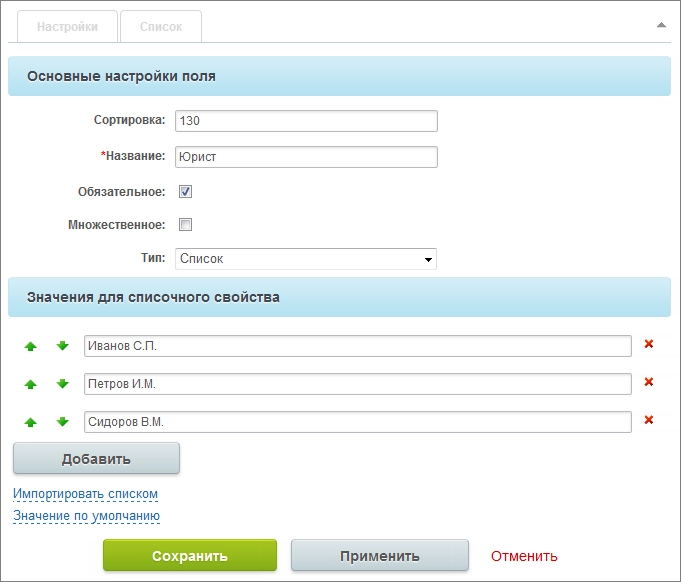Delete the Петров И.М. list value
The height and width of the screenshot is (582, 681).
point(649,382)
